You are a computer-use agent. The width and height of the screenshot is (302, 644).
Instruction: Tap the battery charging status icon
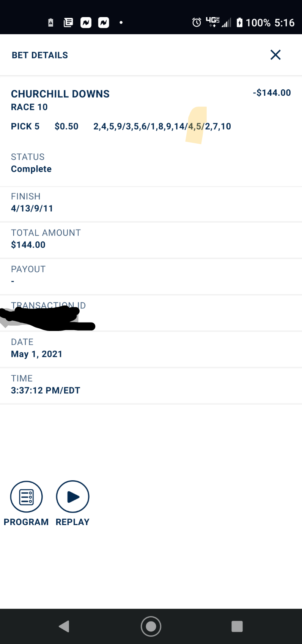239,22
